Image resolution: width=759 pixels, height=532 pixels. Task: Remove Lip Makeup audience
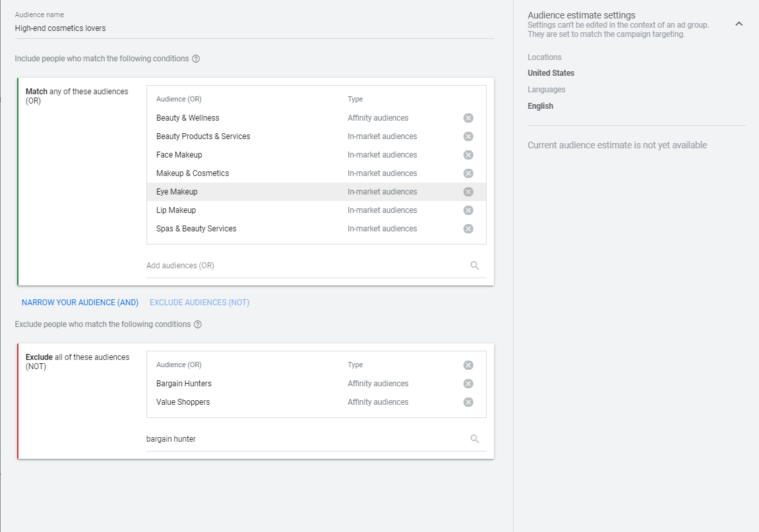468,210
